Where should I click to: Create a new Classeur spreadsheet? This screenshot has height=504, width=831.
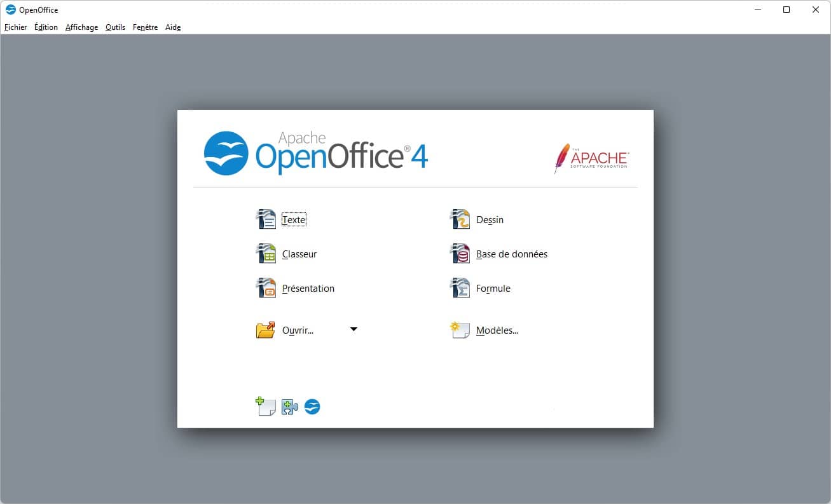coord(299,254)
